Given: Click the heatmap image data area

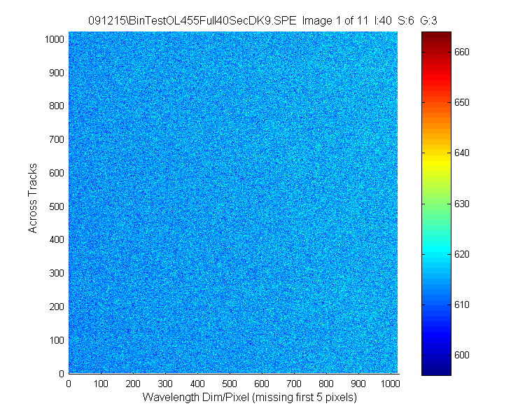Looking at the screenshot, I should [233, 202].
